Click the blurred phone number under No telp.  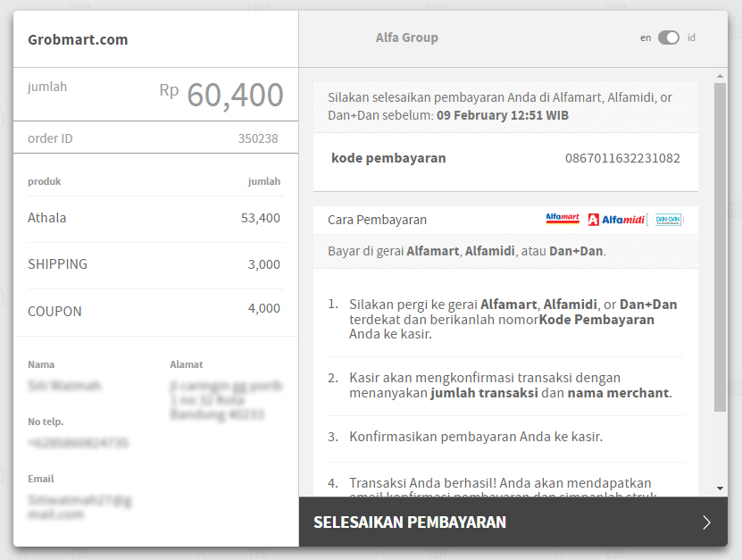pos(78,443)
